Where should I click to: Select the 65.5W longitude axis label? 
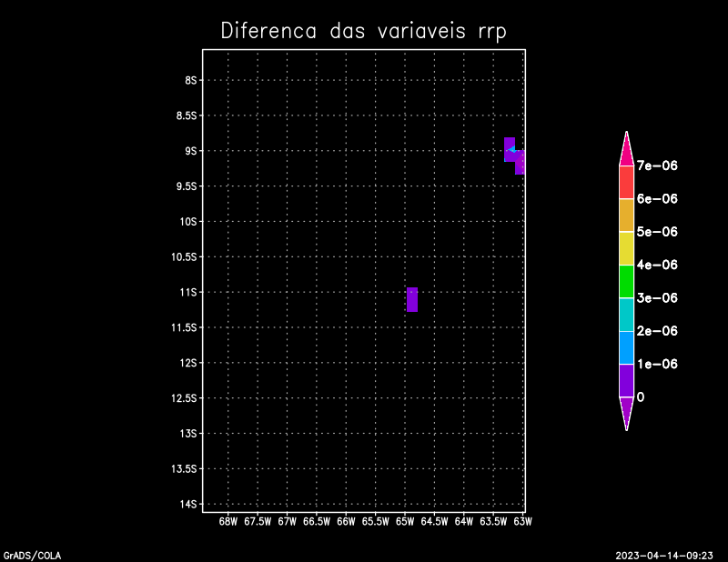point(375,522)
